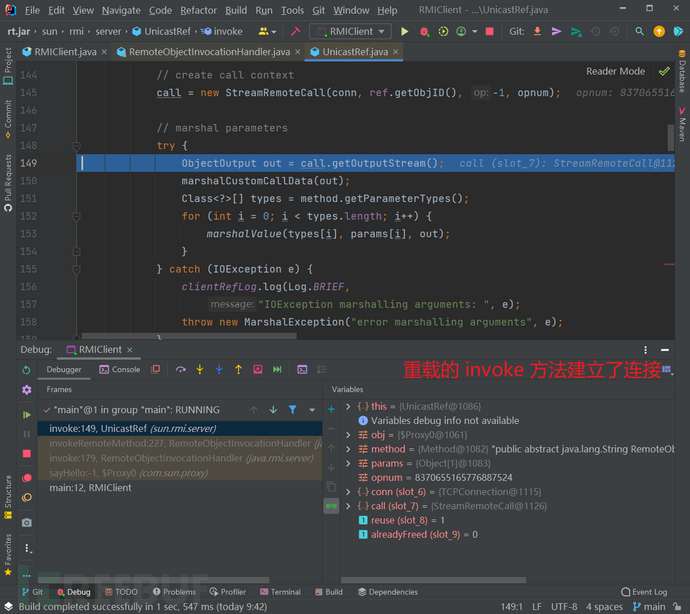Open Problems tool window

tap(174, 592)
